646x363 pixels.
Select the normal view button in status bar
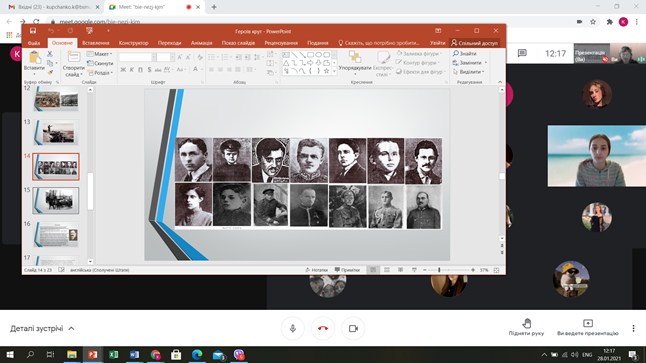pos(373,270)
